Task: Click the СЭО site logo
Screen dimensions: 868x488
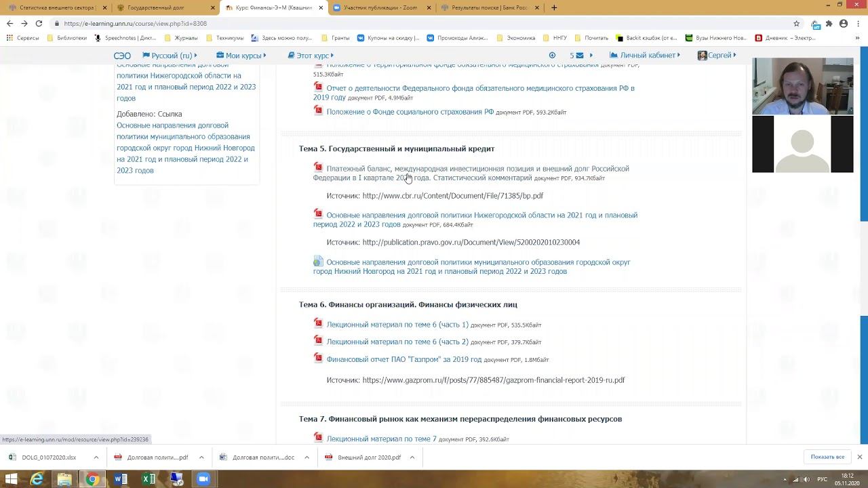Action: [122, 56]
